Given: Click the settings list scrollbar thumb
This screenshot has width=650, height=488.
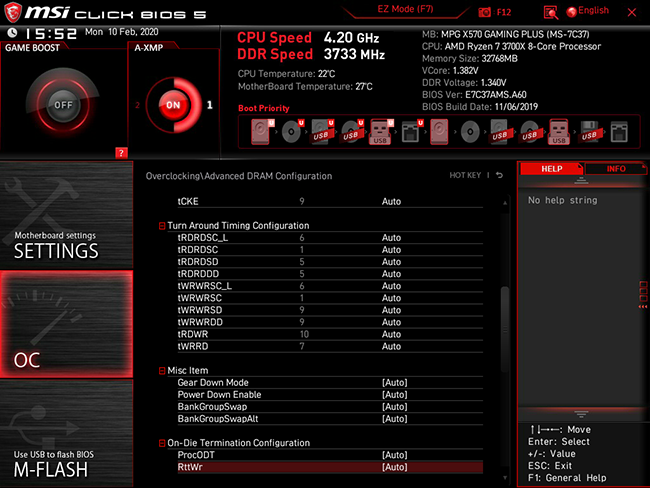Looking at the screenshot, I should tap(504, 330).
